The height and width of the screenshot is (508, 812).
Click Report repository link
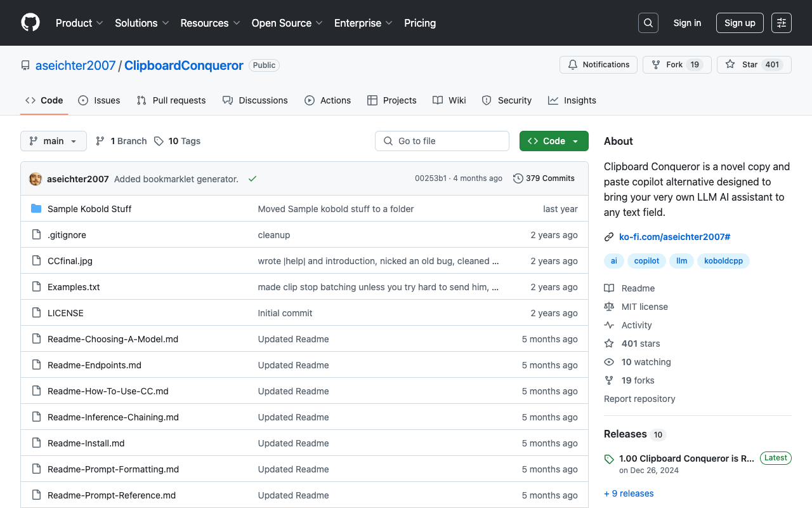click(639, 399)
